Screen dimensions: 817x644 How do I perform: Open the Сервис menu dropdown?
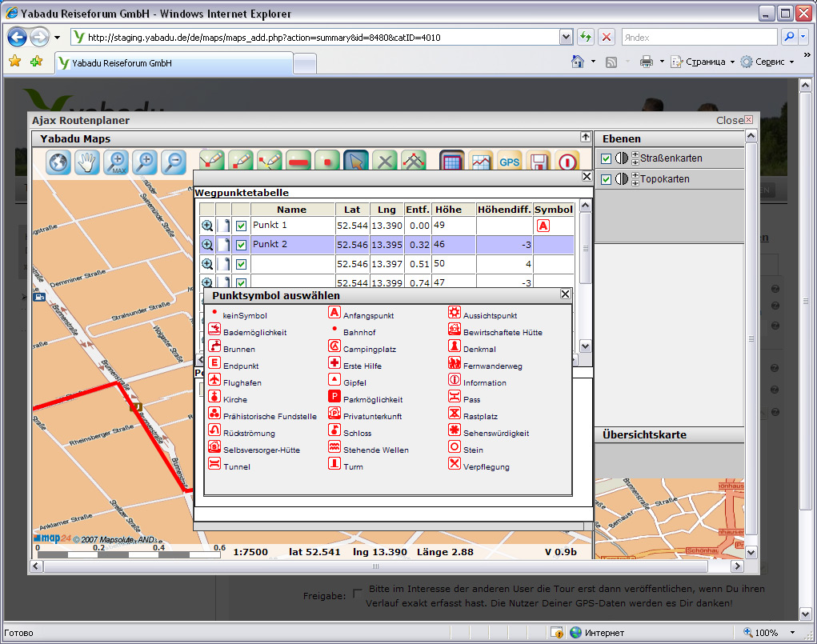(x=791, y=62)
